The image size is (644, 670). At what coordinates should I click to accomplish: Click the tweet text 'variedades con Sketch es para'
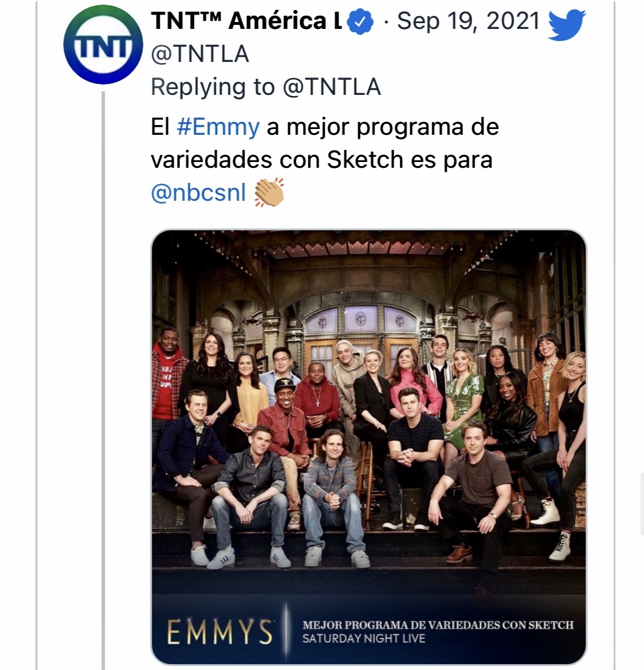[322, 159]
